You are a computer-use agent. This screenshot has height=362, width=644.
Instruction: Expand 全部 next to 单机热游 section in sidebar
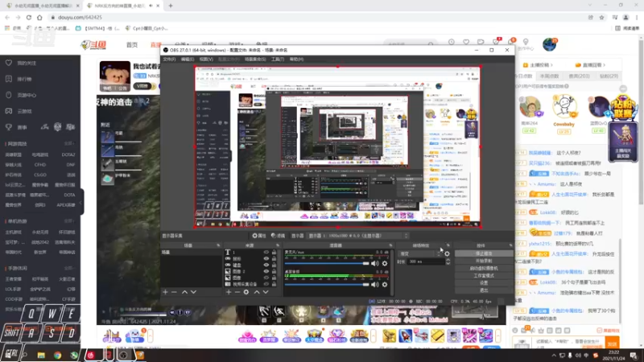click(x=69, y=220)
